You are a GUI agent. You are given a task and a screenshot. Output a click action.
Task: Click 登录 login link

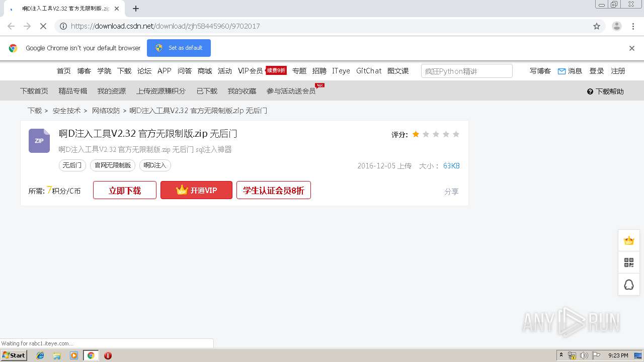(x=597, y=71)
